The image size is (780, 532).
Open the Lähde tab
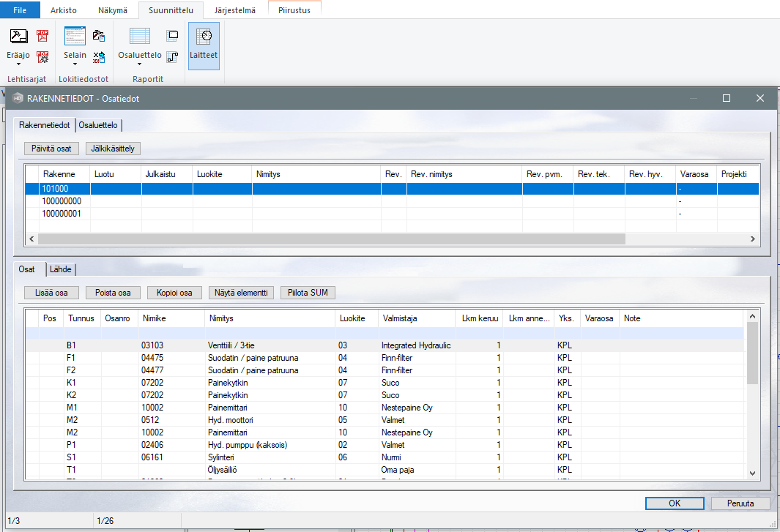pos(62,269)
